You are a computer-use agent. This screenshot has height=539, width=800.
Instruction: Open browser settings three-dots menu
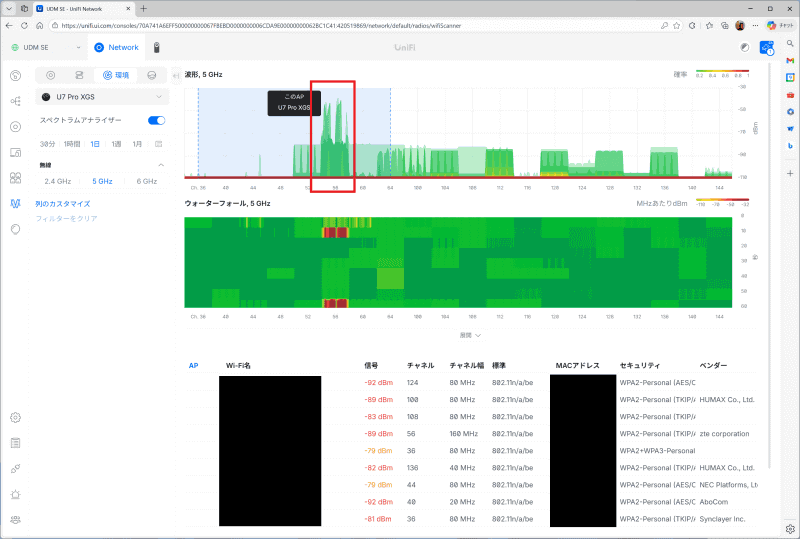755,26
